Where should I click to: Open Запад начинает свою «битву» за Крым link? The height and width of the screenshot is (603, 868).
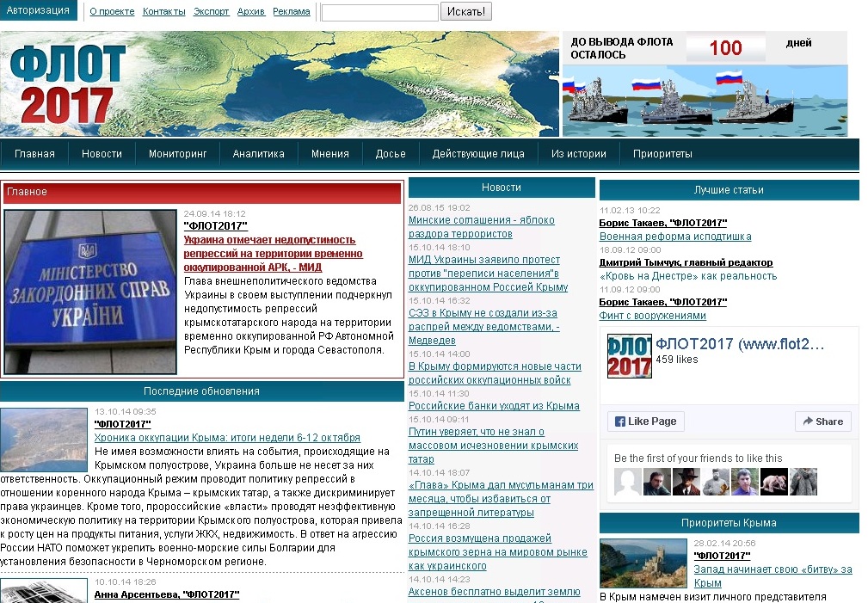click(x=773, y=575)
